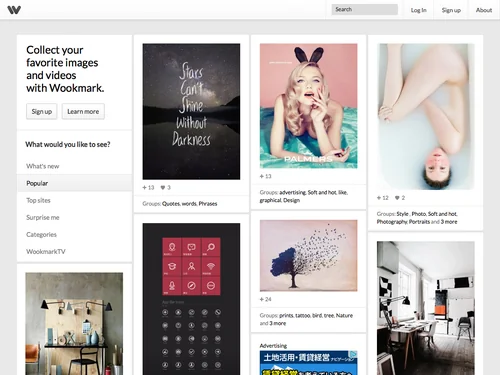Open the workspace interior with desk lamps
This screenshot has width=500, height=375.
click(74, 324)
